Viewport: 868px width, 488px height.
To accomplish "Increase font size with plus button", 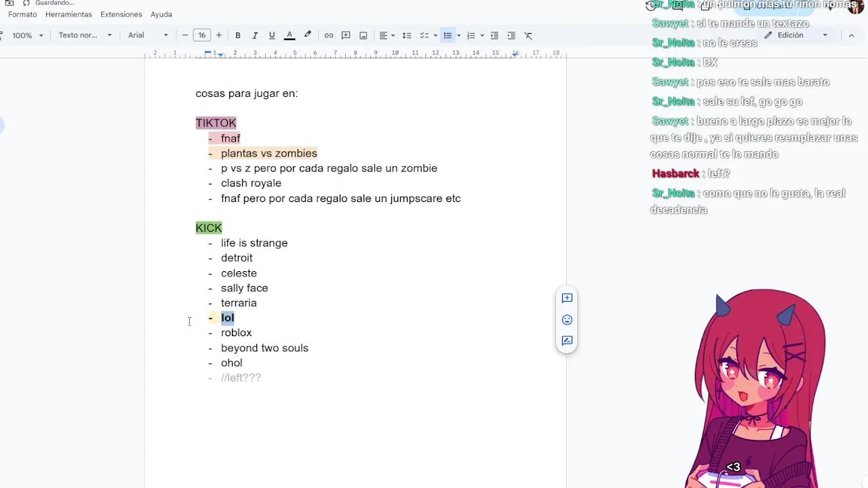I will click(218, 35).
